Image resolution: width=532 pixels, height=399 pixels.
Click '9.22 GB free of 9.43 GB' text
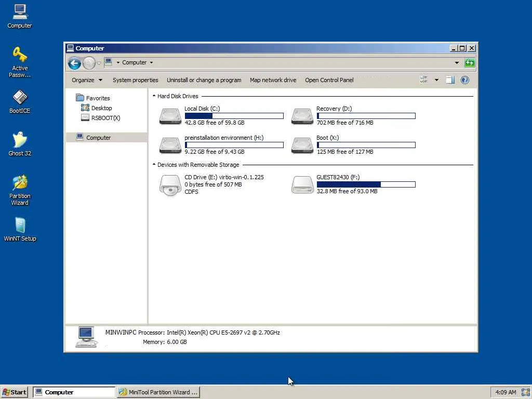(215, 152)
